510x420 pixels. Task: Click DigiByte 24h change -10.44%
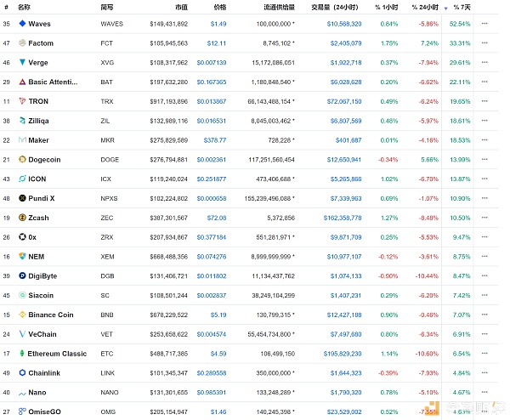(427, 275)
